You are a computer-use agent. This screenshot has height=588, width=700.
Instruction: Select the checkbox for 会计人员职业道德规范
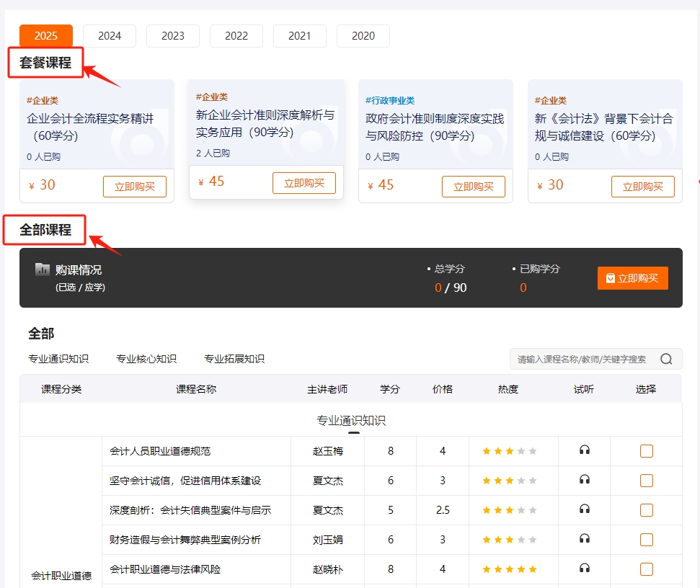click(x=647, y=450)
